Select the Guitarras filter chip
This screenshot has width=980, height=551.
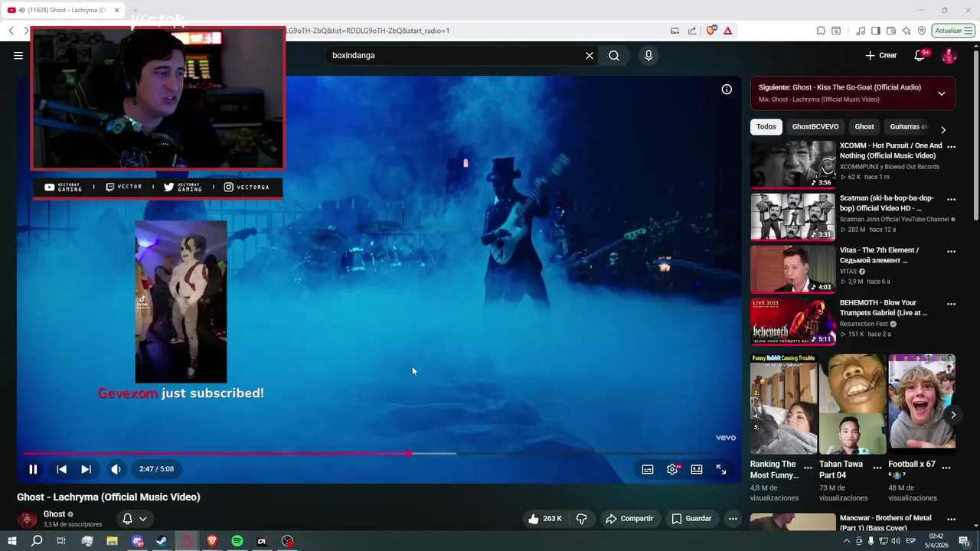tap(908, 127)
